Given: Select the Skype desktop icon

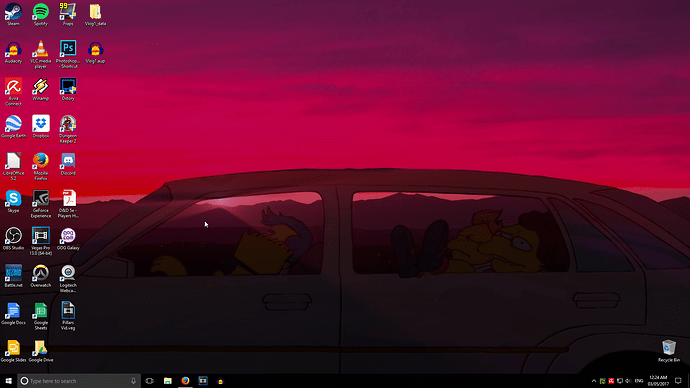Looking at the screenshot, I should pos(13,202).
